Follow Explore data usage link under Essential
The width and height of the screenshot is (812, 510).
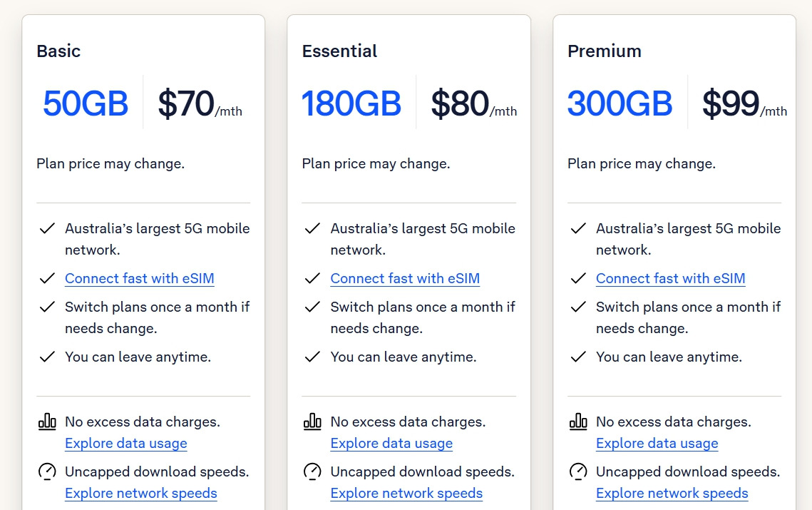pyautogui.click(x=391, y=443)
